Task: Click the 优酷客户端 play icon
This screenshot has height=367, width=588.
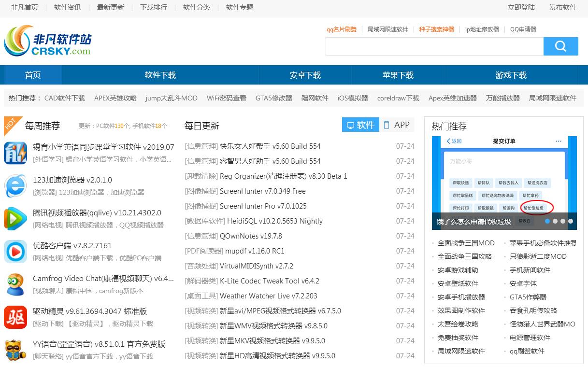Action: pos(15,252)
